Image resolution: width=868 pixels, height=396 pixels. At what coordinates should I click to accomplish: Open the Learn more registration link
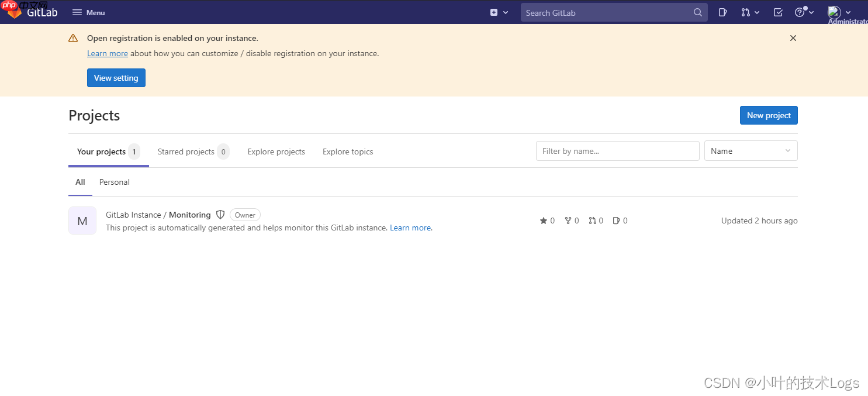coord(107,53)
